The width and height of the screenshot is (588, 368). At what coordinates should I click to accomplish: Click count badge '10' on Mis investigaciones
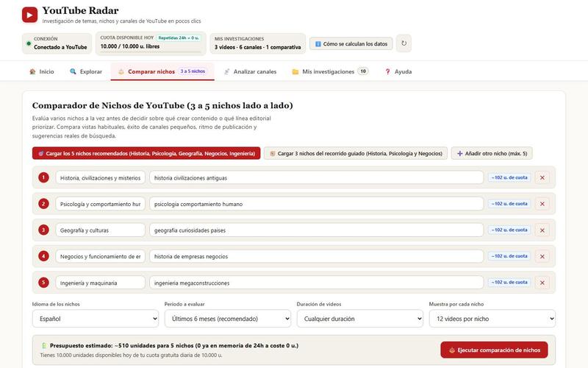[363, 71]
